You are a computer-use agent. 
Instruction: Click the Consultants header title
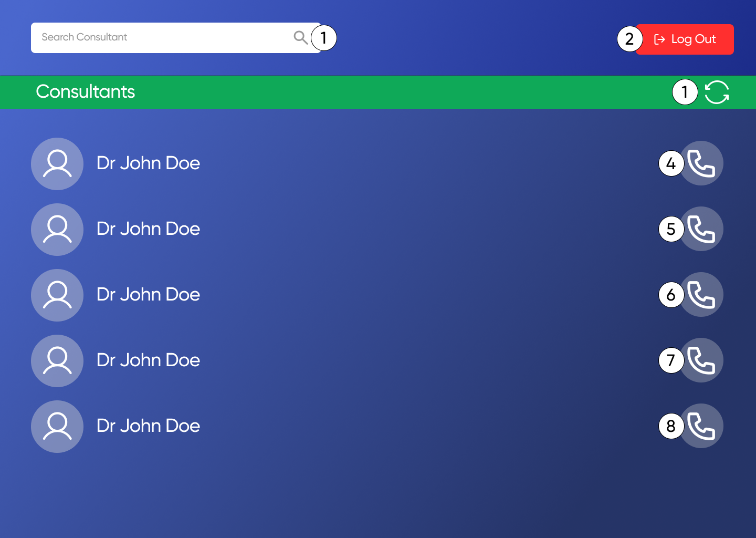86,92
